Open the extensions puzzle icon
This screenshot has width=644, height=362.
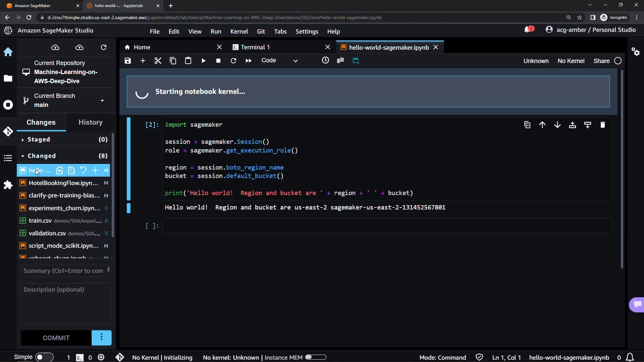pos(8,185)
